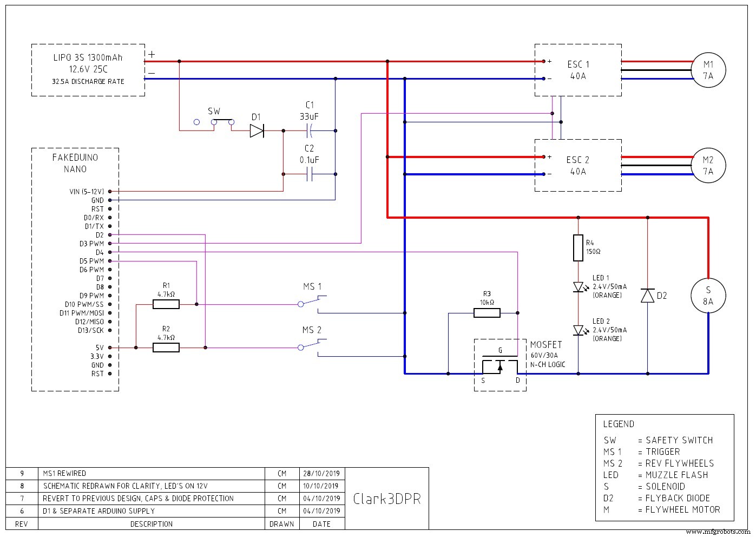Select the C2 0.1uF capacitor symbol
This screenshot has height=537, width=756.
310,174
